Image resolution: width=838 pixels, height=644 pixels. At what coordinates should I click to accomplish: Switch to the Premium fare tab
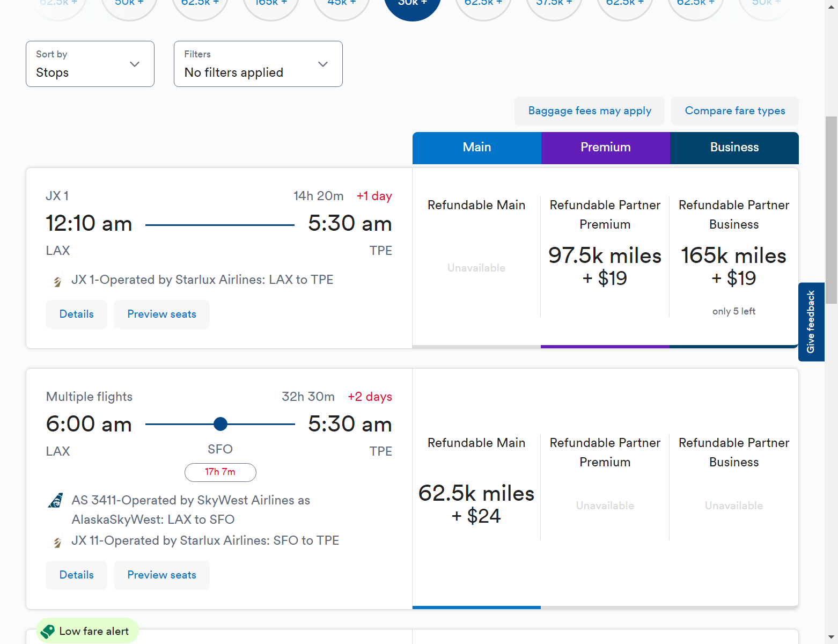pyautogui.click(x=605, y=148)
